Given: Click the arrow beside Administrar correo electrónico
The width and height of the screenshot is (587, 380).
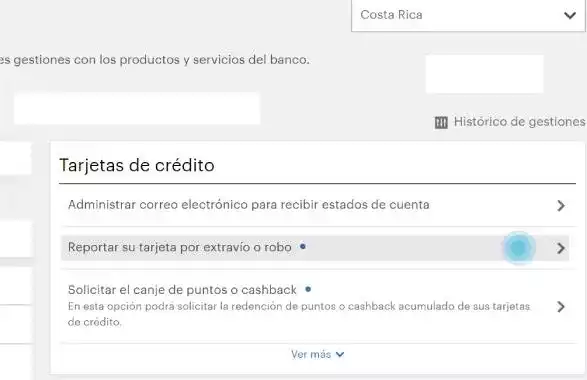Looking at the screenshot, I should pyautogui.click(x=560, y=206).
